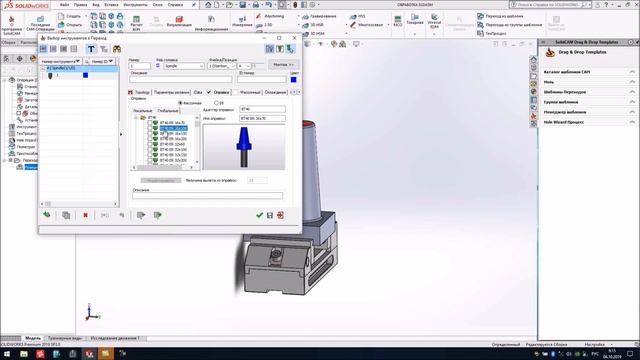
Task: Click the home icon in SolidWorks top toolbar
Action: [208, 5]
